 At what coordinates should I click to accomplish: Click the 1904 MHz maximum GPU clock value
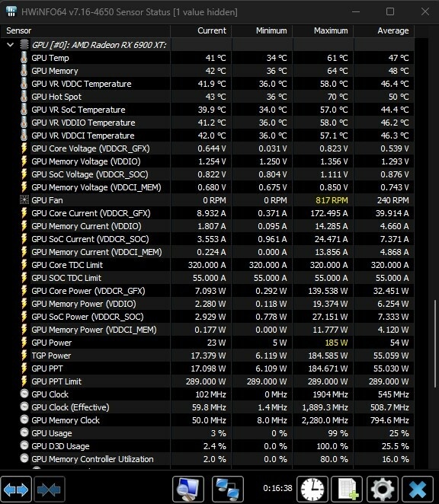pyautogui.click(x=330, y=394)
